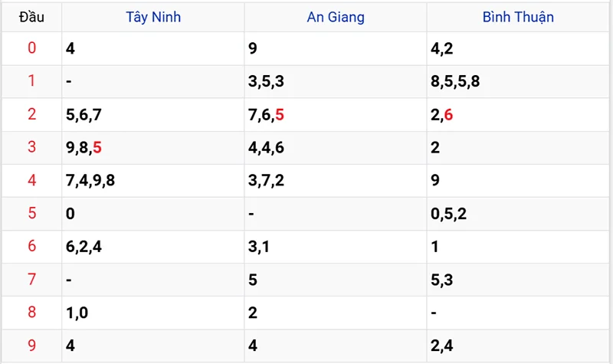
Task: Click row number 5 in Đầu column
Action: 31,214
